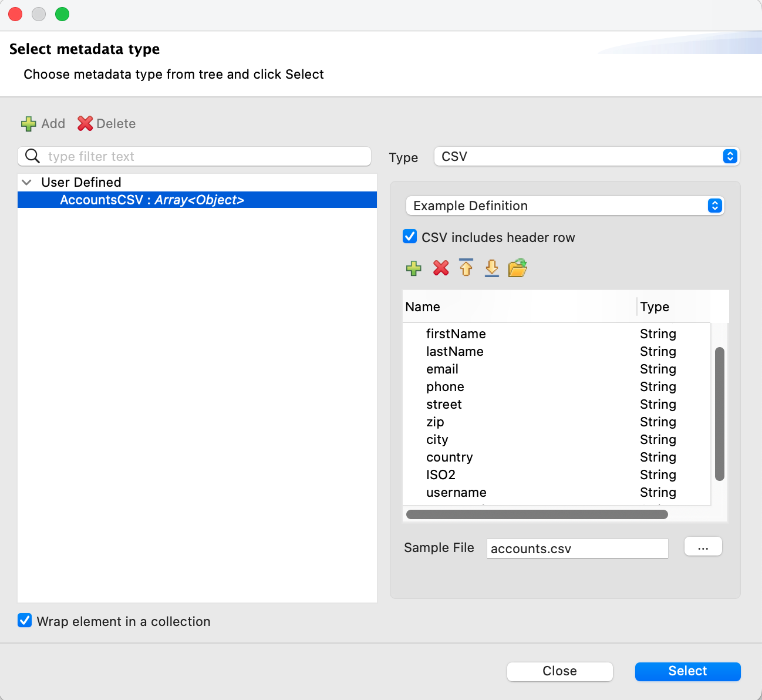Move the selected field to the bottom
Image resolution: width=762 pixels, height=700 pixels.
coord(491,268)
